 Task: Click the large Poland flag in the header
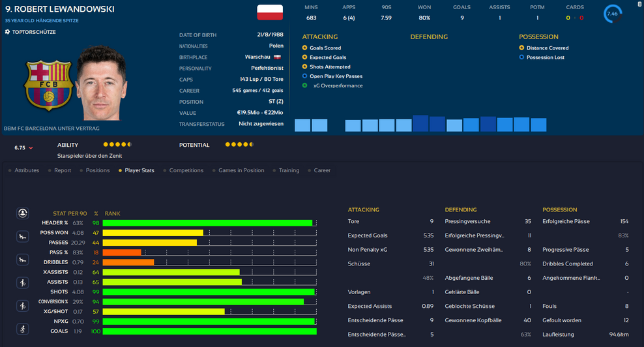[x=270, y=12]
